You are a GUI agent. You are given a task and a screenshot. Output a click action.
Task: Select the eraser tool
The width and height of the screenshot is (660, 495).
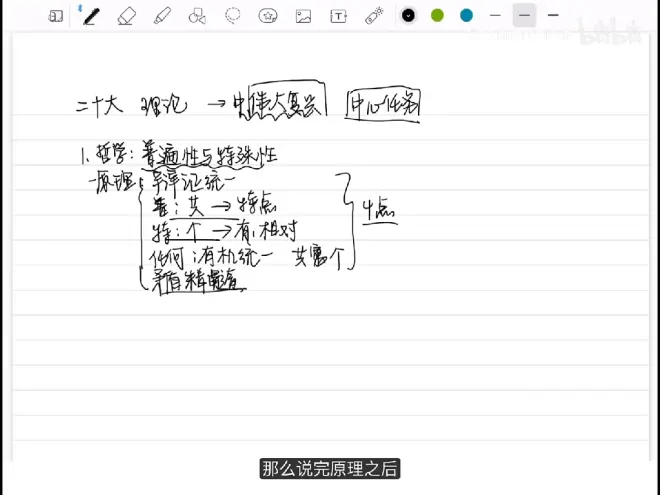click(126, 16)
